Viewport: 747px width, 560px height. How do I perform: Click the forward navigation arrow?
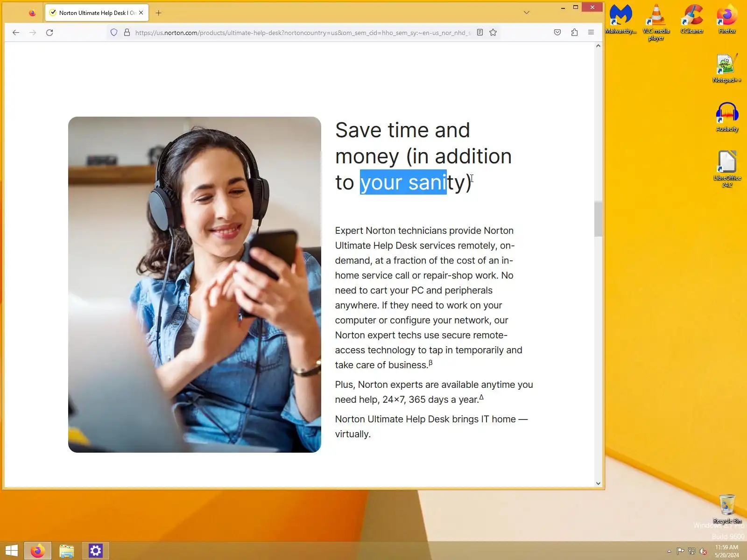[33, 33]
